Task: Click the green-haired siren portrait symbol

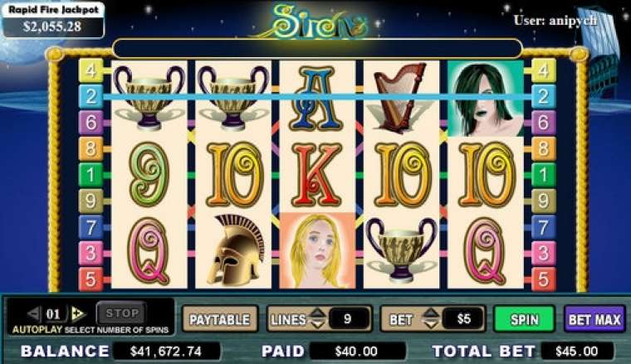Action: click(486, 98)
